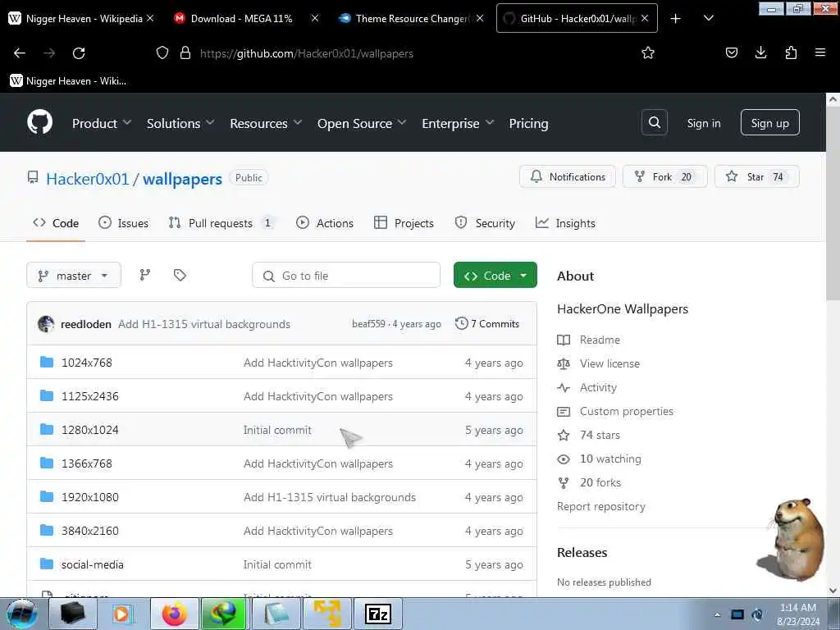Open the Readme link in About
Viewport: 840px width, 630px height.
pos(600,340)
